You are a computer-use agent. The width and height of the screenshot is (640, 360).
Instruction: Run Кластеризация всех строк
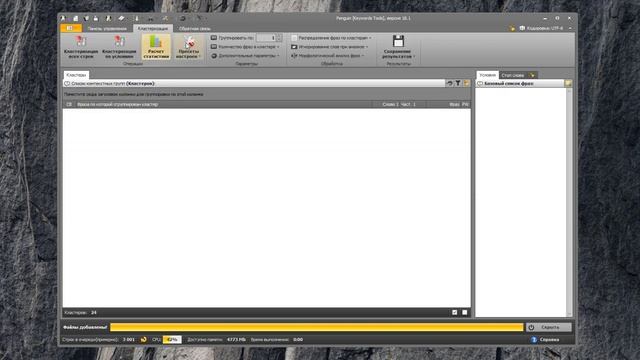tap(81, 47)
